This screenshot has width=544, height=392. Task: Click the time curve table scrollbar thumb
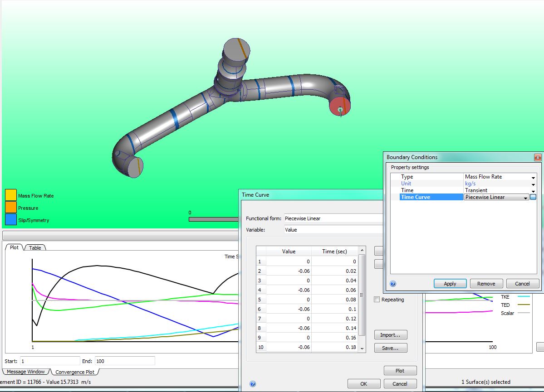click(362, 295)
